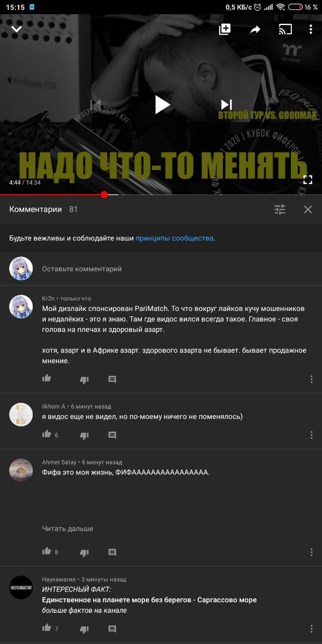Open the Cast to device icon
322x644 pixels.
(x=285, y=29)
